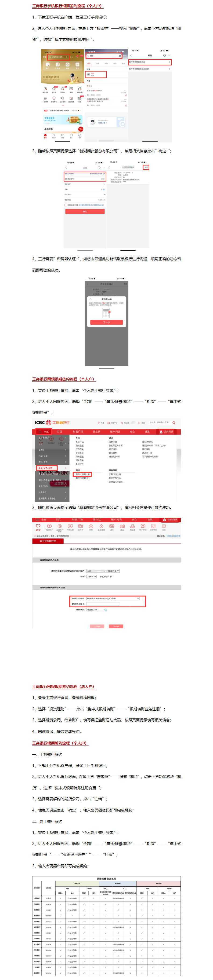The height and width of the screenshot is (980, 213).
Task: Open 自动归集 shortcut in mobile home grid
Action: [71, 99]
